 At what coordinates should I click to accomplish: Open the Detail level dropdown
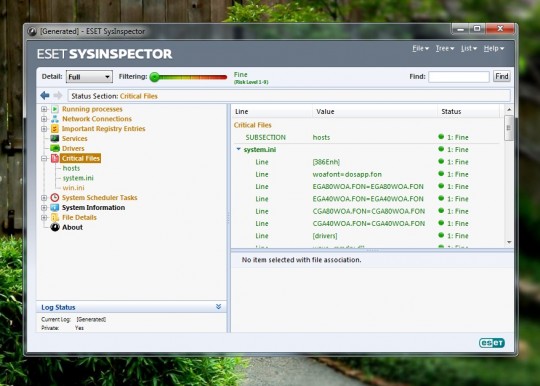(x=89, y=77)
